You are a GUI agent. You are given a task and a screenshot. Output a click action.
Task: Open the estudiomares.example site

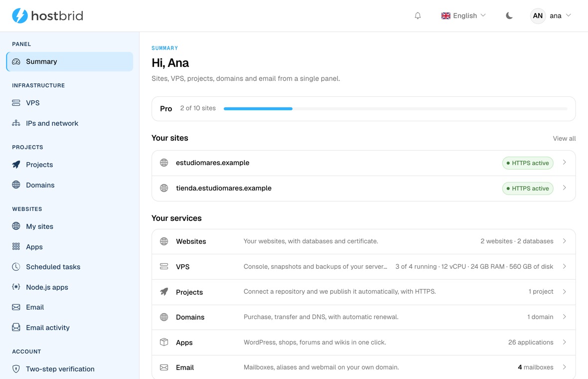pyautogui.click(x=363, y=163)
